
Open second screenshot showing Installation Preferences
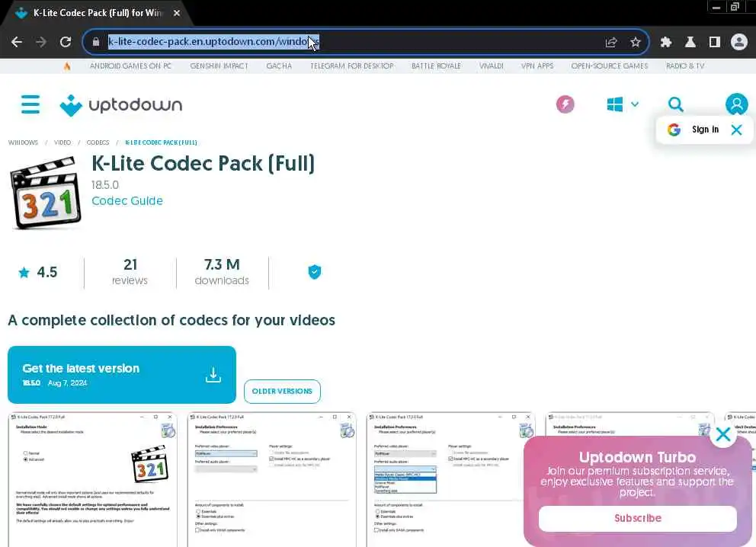(272, 479)
